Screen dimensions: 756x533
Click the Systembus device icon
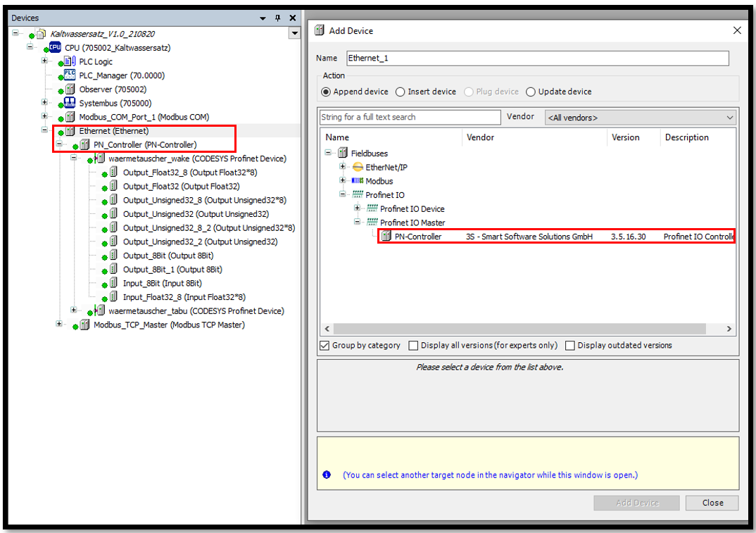tap(70, 104)
